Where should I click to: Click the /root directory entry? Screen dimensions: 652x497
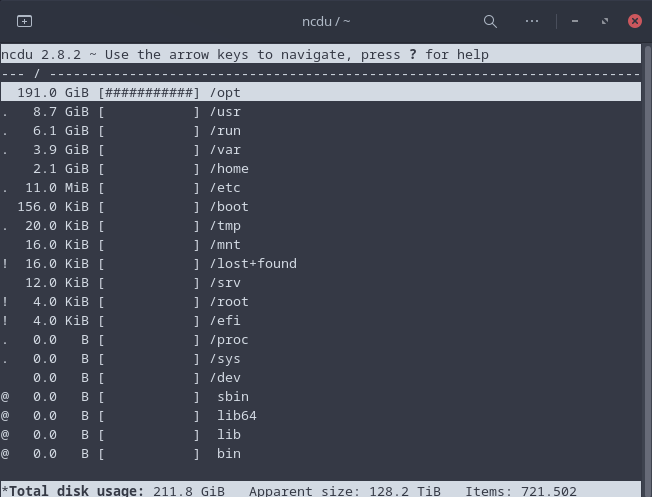(x=229, y=302)
